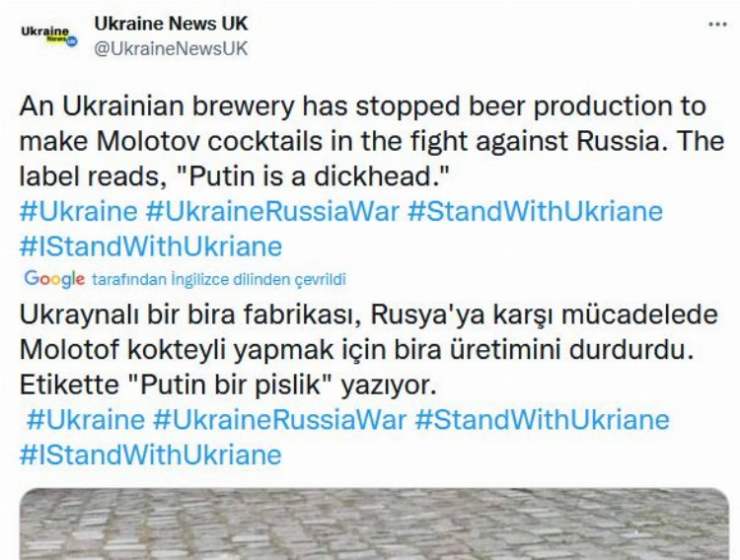Viewport: 740px width, 560px height.
Task: Click the @UkraineNewsUK handle
Action: (170, 47)
